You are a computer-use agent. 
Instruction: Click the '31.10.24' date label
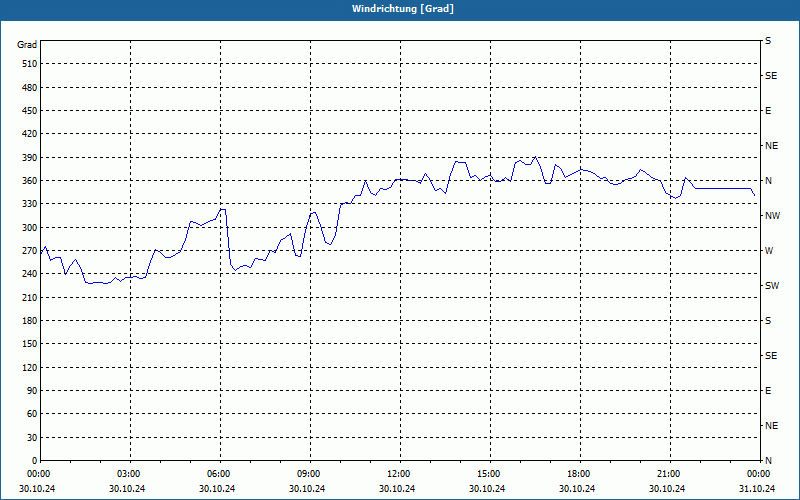(x=757, y=489)
